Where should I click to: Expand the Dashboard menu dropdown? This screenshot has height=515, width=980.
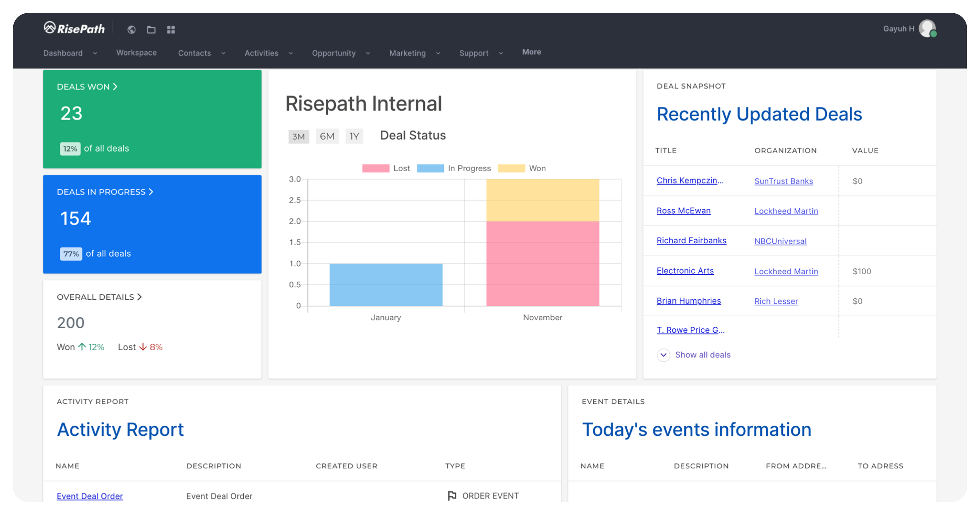click(95, 53)
